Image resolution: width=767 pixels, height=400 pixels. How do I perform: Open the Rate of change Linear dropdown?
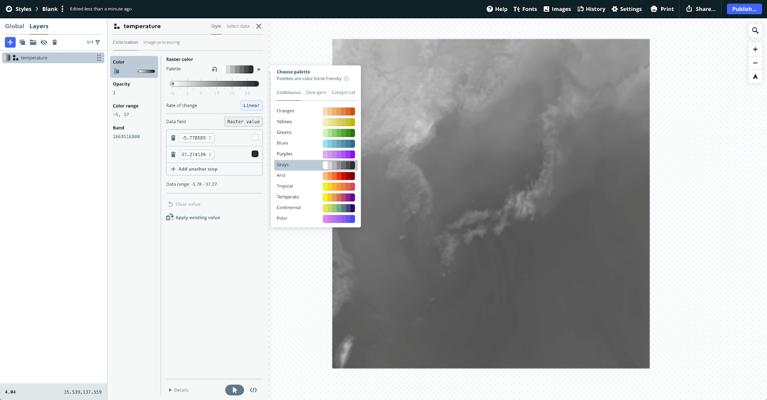click(251, 105)
